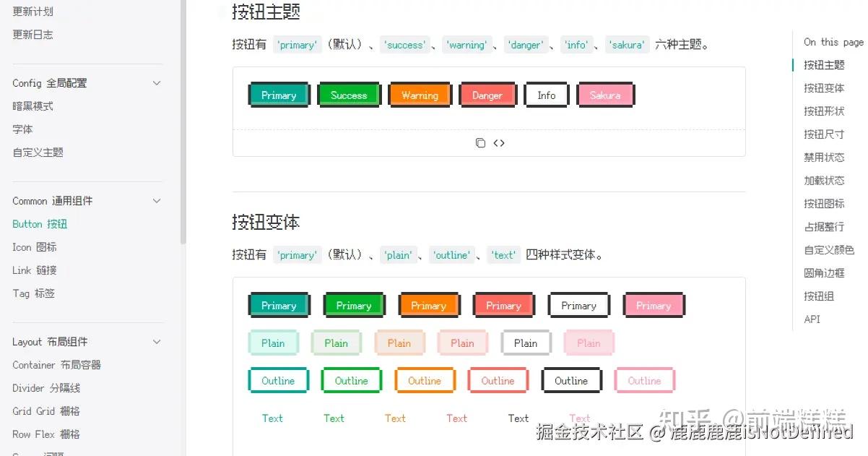This screenshot has height=456, width=868.
Task: Collapse the Config 全局配置 section
Action: (157, 82)
